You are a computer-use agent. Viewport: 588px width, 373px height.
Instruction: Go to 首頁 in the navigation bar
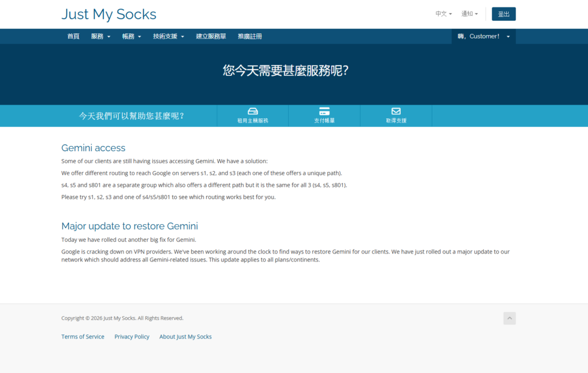[x=73, y=36]
